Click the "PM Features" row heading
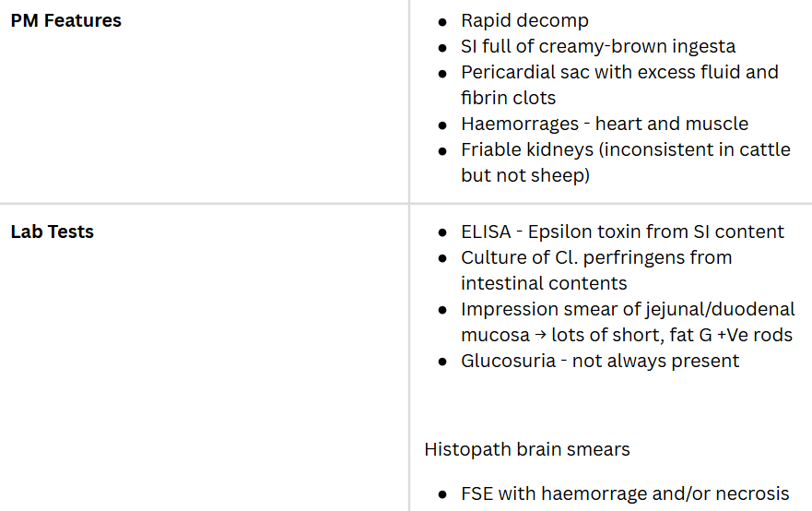812x511 pixels. 65,20
